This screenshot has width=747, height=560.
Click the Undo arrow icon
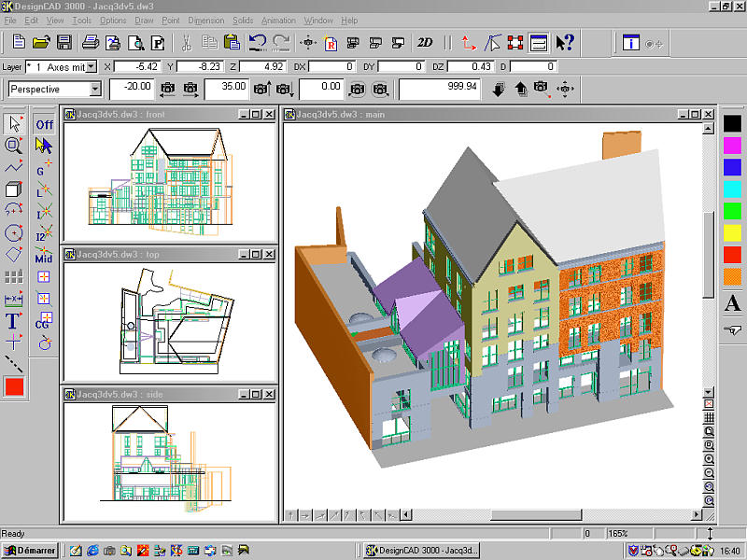pyautogui.click(x=258, y=42)
